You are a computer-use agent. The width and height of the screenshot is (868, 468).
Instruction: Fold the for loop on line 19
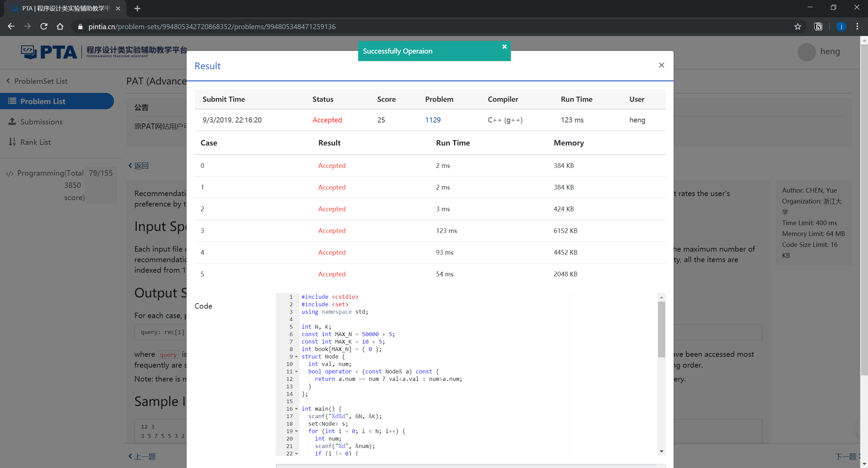[x=296, y=431]
